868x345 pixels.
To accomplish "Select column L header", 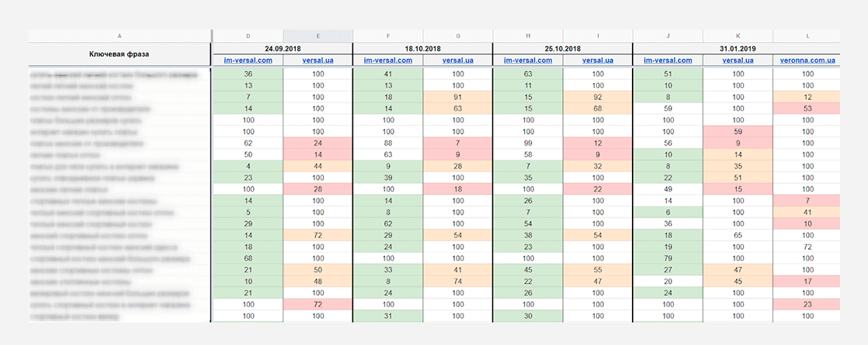I will point(807,36).
